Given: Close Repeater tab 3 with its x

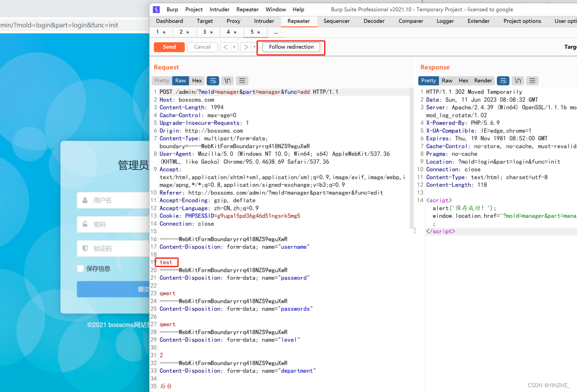Looking at the screenshot, I should pos(211,32).
